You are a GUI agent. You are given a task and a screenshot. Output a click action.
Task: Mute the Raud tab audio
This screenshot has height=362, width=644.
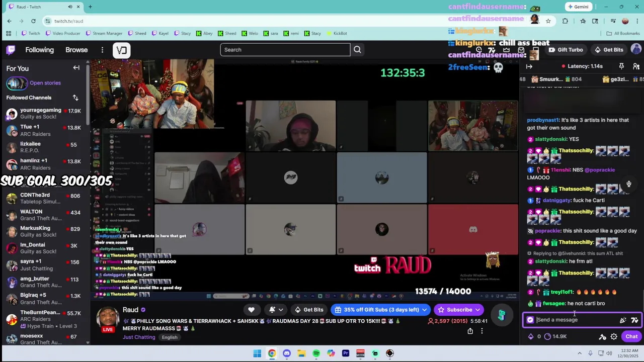(70, 7)
